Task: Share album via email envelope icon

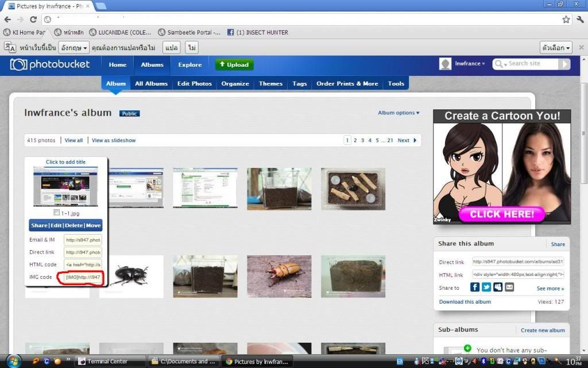Action: (x=509, y=287)
